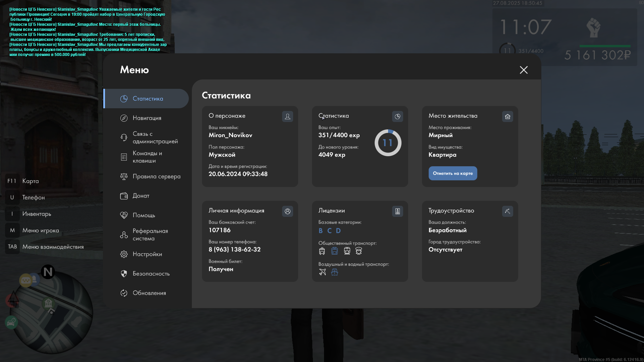Go to Правила сервера section

pos(156,176)
